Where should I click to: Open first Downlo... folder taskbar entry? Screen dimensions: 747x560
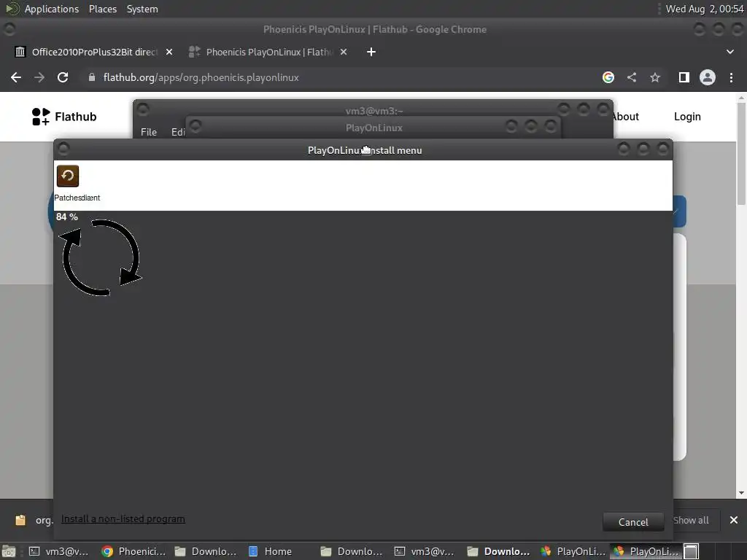click(206, 551)
